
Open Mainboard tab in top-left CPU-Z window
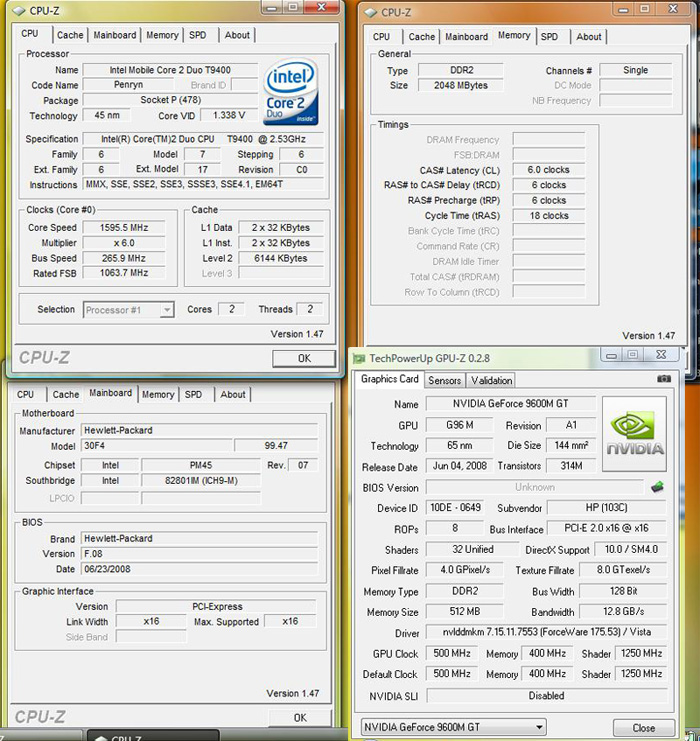coord(115,35)
